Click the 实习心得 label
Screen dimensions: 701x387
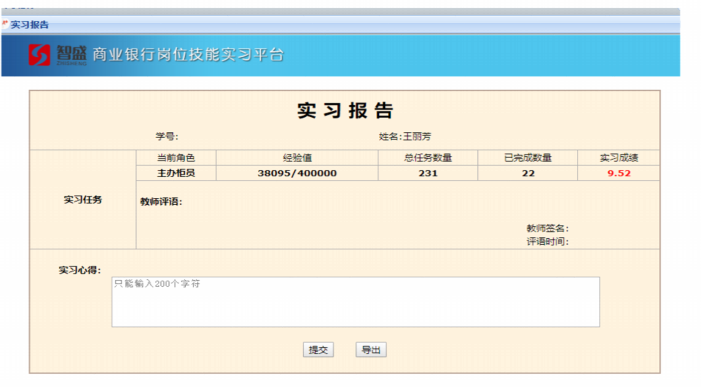[80, 270]
